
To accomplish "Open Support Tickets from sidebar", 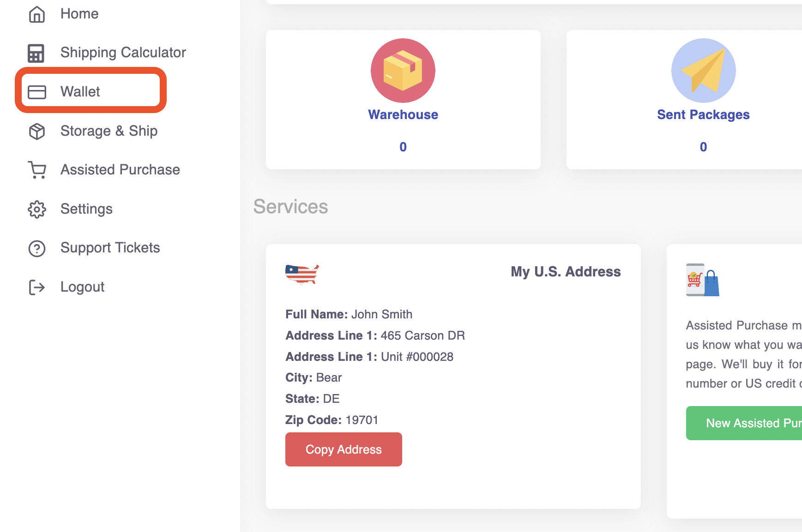I will coord(110,248).
